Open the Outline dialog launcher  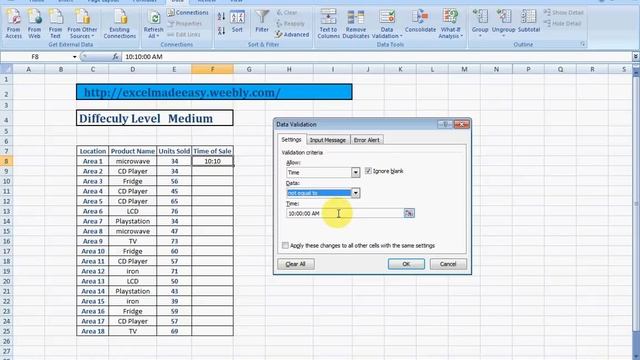(582, 44)
